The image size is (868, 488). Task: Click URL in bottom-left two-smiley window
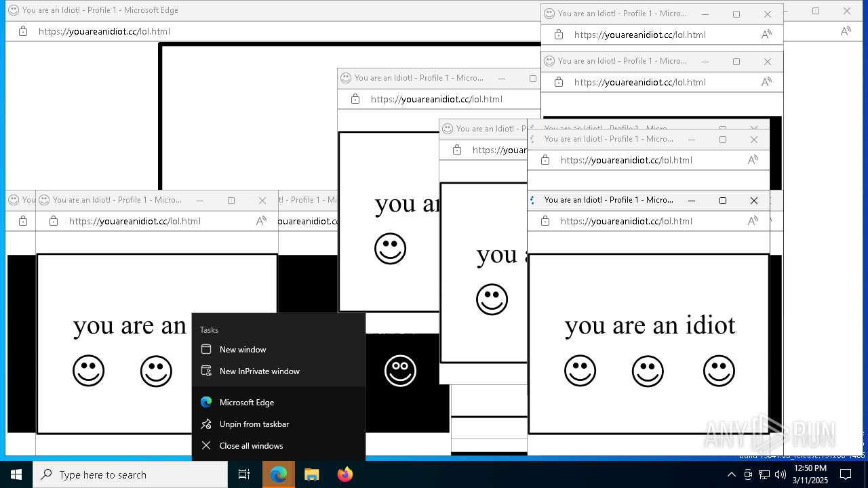click(x=135, y=221)
